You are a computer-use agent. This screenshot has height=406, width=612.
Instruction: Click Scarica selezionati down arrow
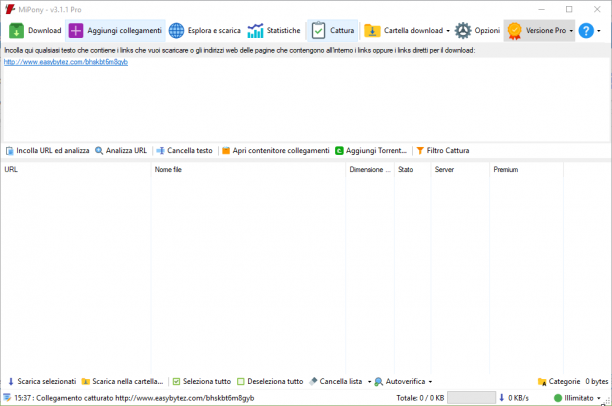(x=42, y=381)
